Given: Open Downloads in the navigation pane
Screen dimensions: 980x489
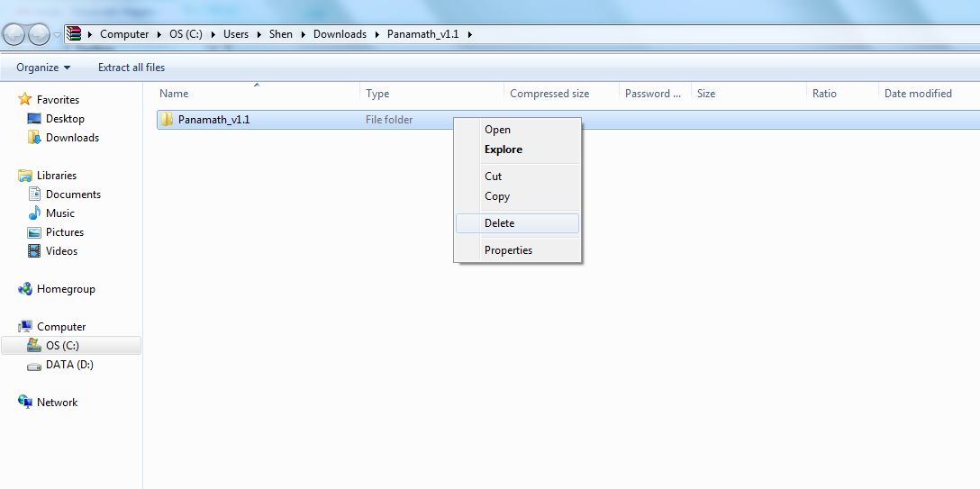Looking at the screenshot, I should coord(72,138).
